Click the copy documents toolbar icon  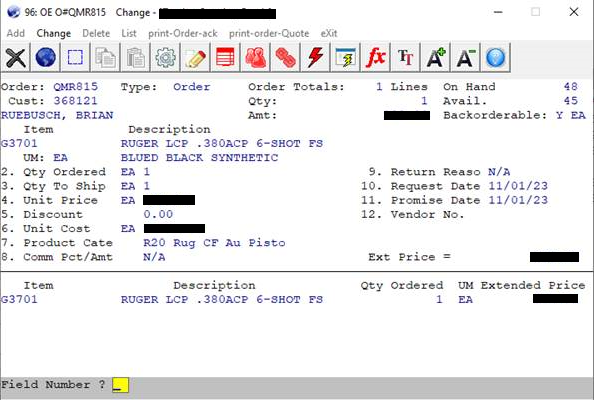tap(105, 58)
